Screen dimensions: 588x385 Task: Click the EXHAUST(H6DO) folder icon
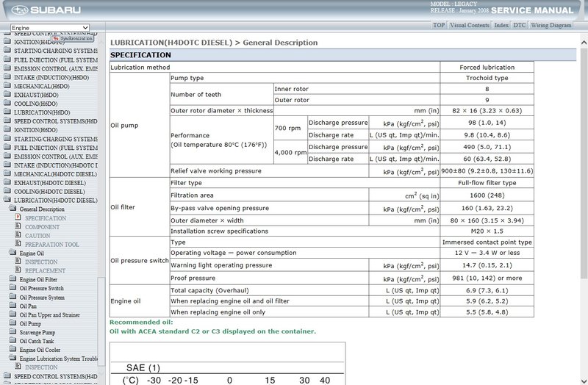(7, 95)
